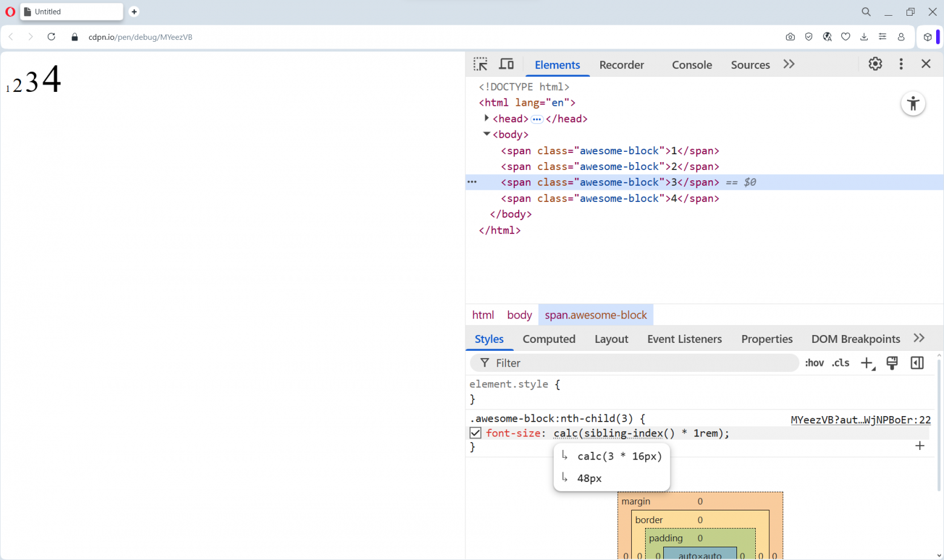Select the html lang element row
Screen dimensions: 944x560
point(527,103)
